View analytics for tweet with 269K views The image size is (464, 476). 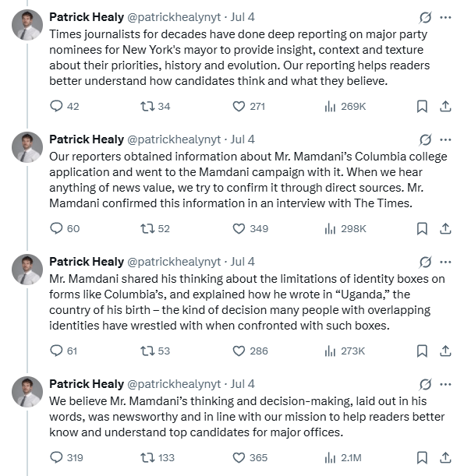click(345, 107)
